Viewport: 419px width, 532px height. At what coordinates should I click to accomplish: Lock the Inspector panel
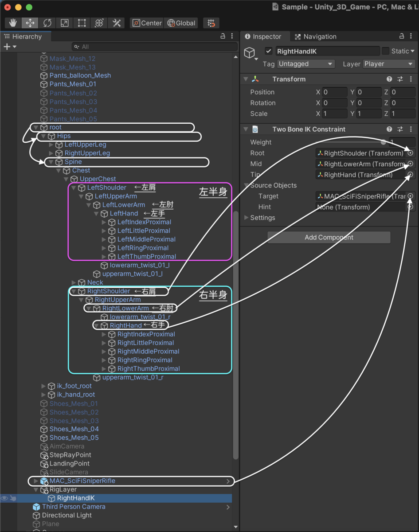(402, 36)
